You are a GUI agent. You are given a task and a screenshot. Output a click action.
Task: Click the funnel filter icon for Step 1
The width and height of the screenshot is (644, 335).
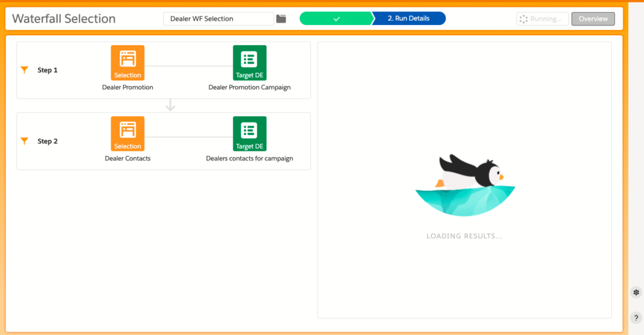pyautogui.click(x=25, y=70)
